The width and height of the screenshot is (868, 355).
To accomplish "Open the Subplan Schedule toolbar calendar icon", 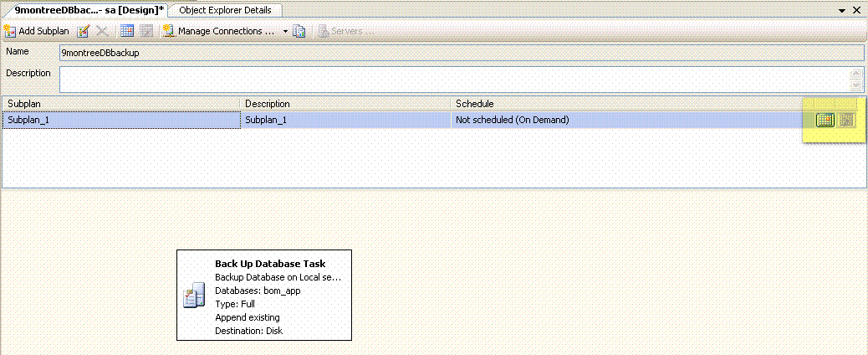I will (127, 32).
